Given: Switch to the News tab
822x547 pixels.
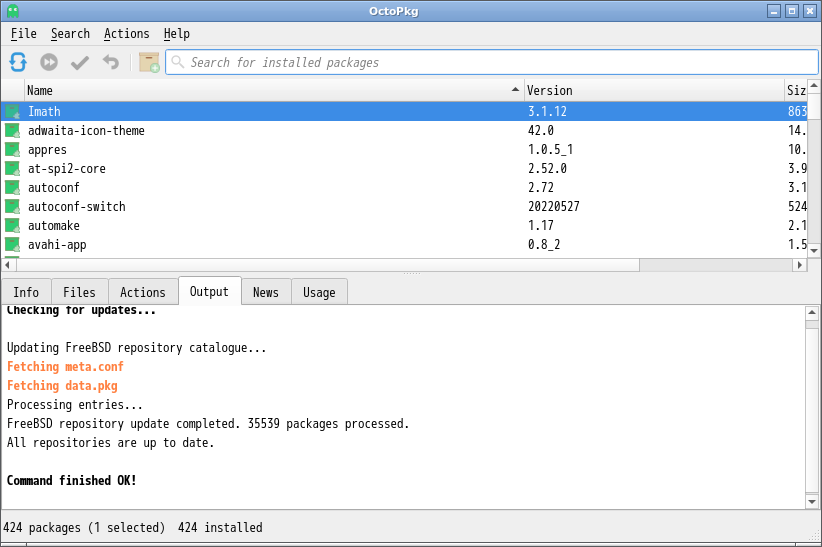Looking at the screenshot, I should click(266, 292).
